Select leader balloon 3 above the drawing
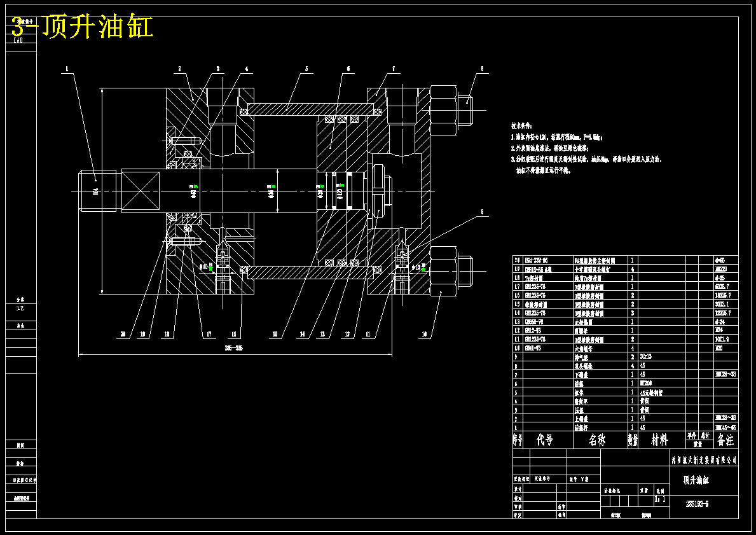Viewport: 756px width, 535px height. click(x=218, y=69)
